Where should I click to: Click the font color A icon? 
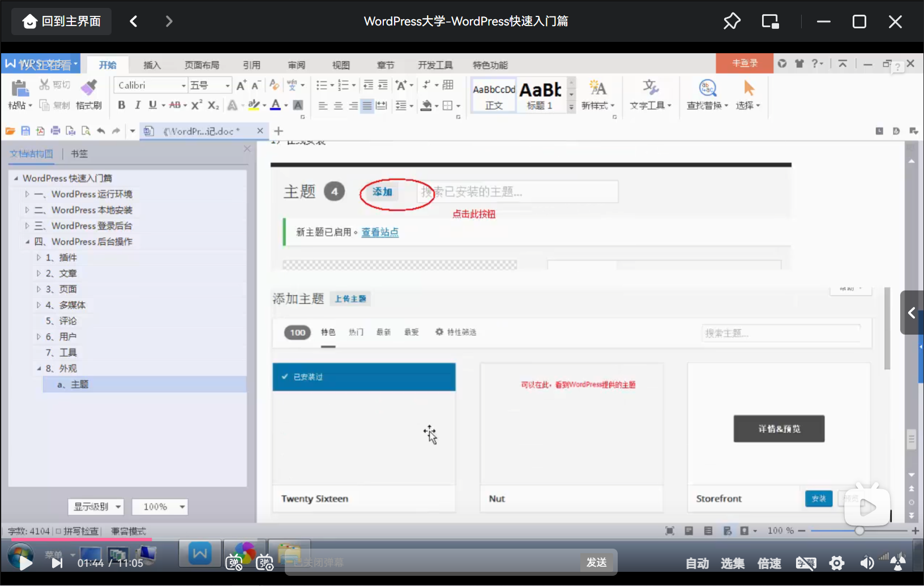point(275,105)
